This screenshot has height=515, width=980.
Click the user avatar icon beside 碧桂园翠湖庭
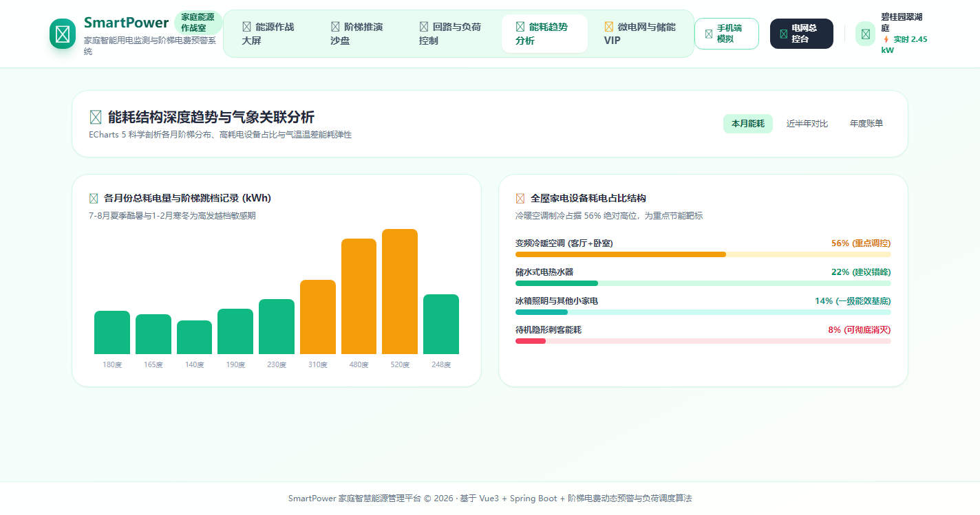click(865, 34)
